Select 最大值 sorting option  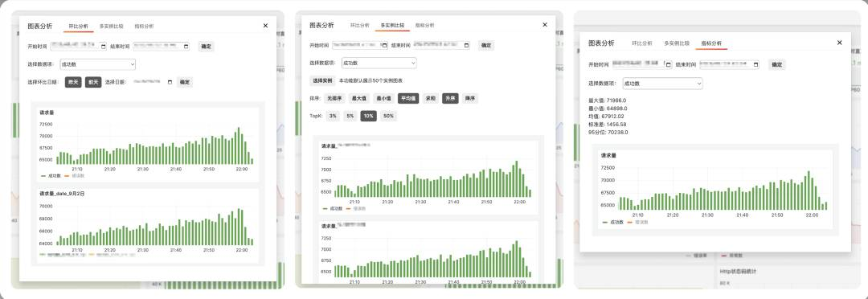click(x=360, y=99)
